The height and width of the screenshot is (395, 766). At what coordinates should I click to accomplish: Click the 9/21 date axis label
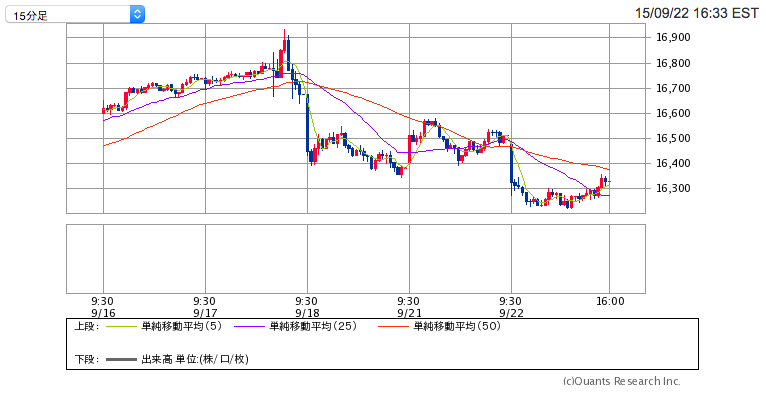[x=409, y=313]
